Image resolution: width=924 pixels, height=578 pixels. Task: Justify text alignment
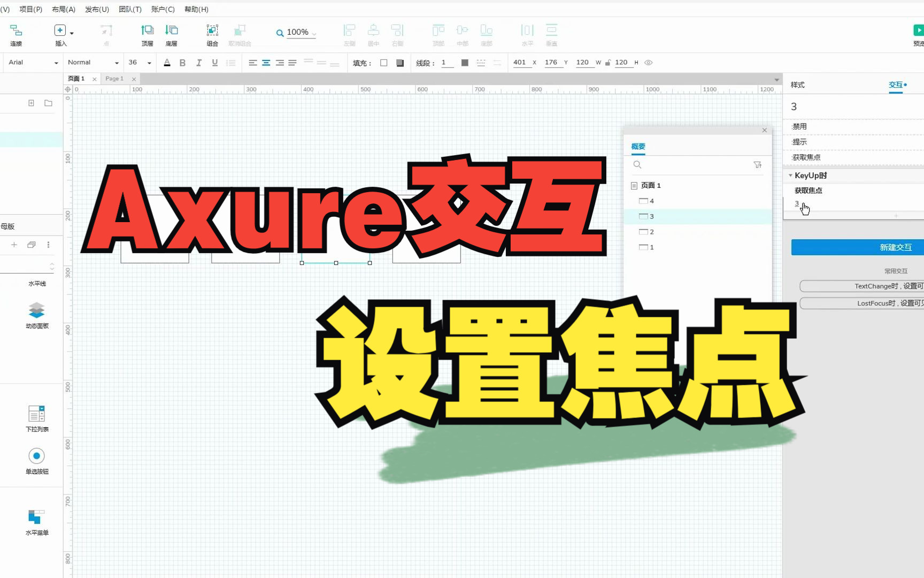click(x=292, y=63)
